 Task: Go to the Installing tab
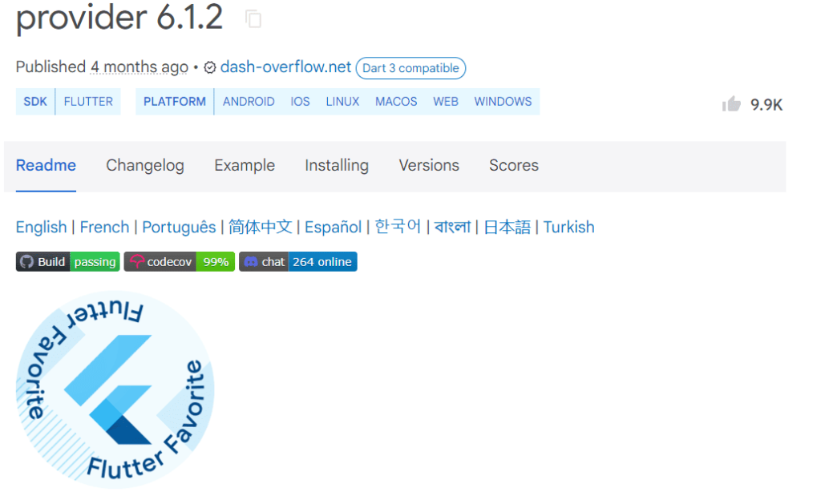(x=337, y=165)
